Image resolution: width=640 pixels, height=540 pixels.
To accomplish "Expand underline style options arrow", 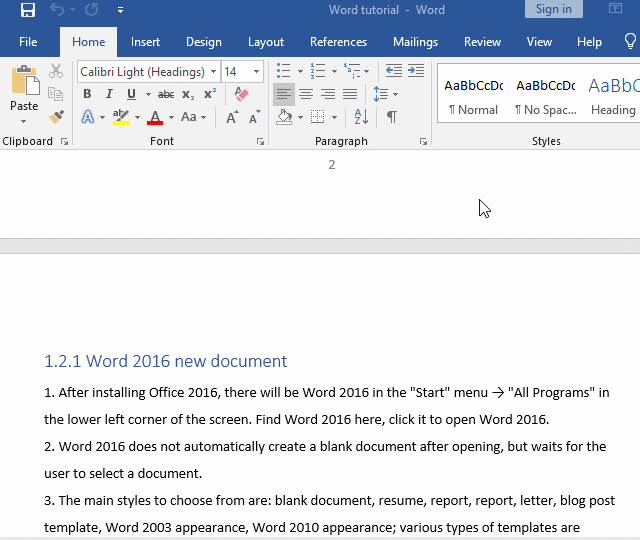I will click(x=148, y=95).
